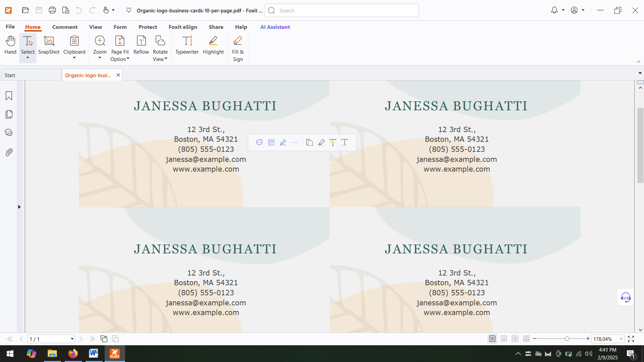The width and height of the screenshot is (644, 362).
Task: Expand the Select tool dropdown arrow
Action: pos(27,58)
